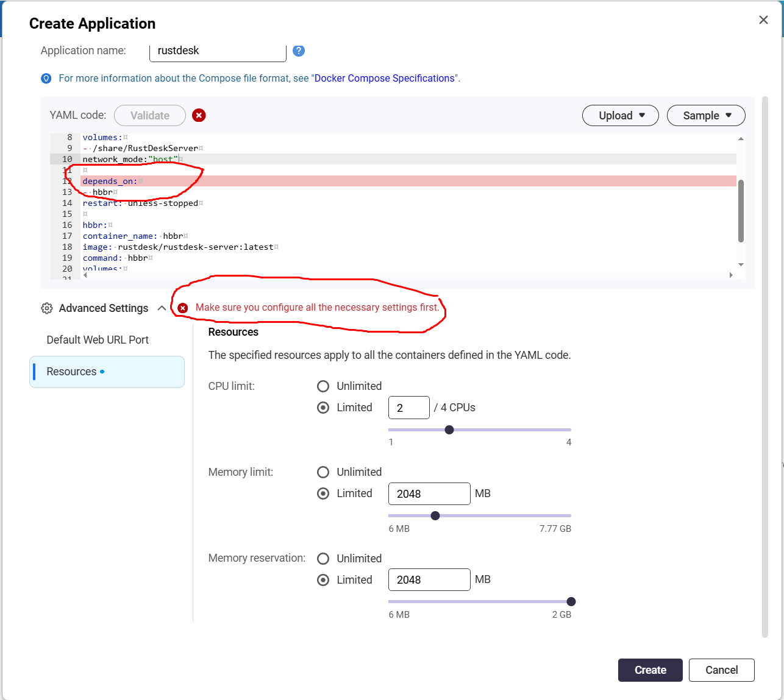This screenshot has height=700, width=784.
Task: Select Unlimited for Memory limit
Action: [x=323, y=472]
